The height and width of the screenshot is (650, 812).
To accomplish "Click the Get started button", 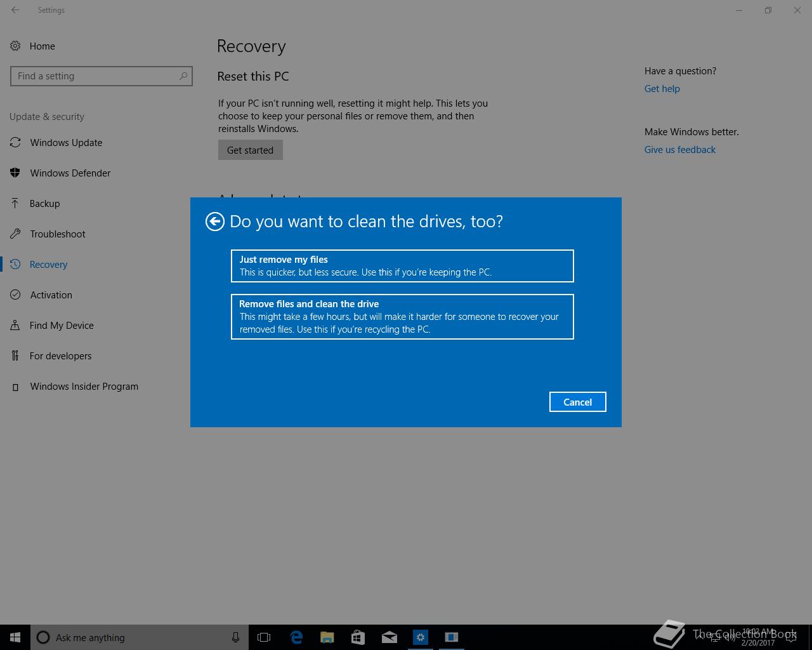I will [251, 150].
